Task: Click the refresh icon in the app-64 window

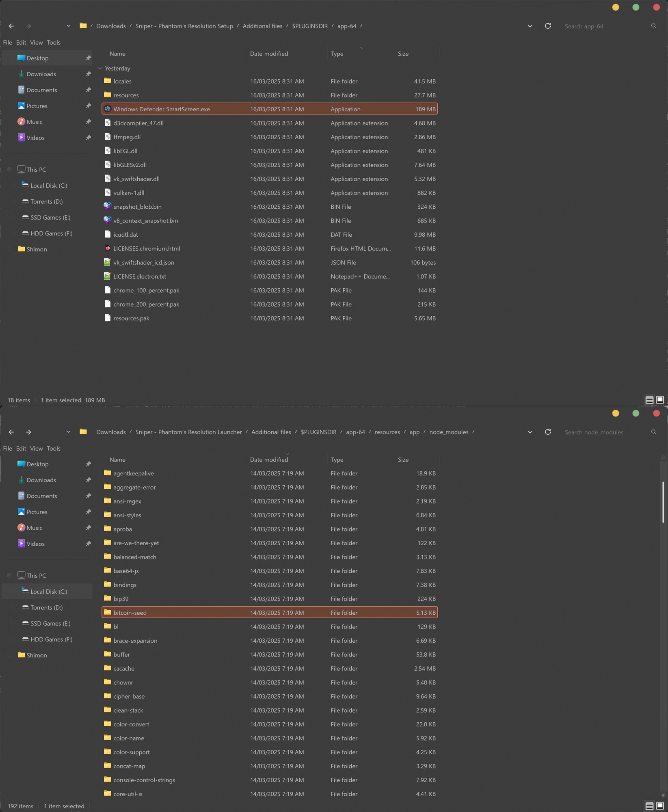Action: [548, 26]
